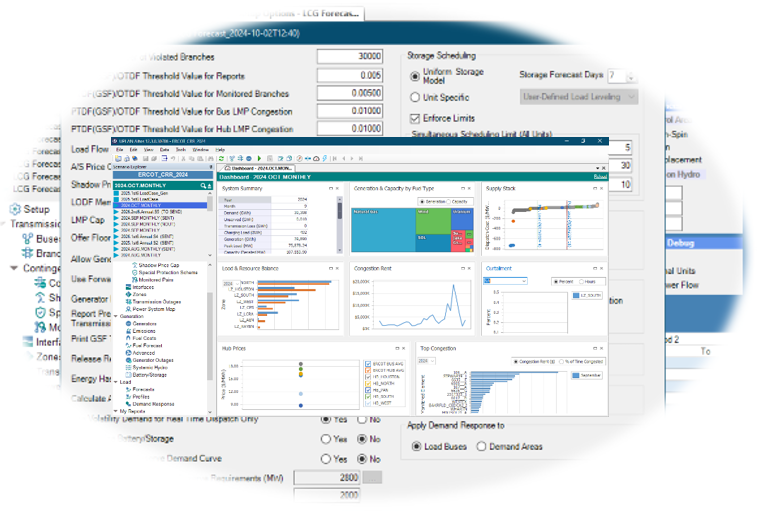Click the eject icon beside 2024.OCT.MONTHLY header

pos(210,186)
